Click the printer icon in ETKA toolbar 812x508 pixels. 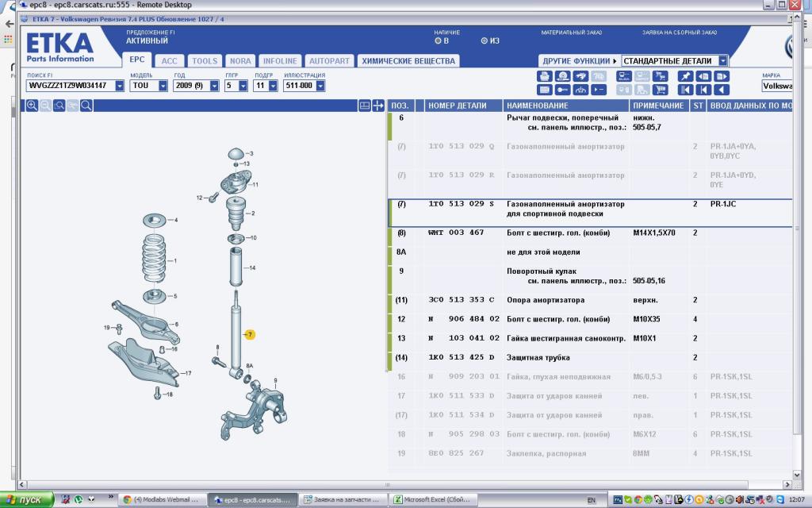(x=544, y=76)
